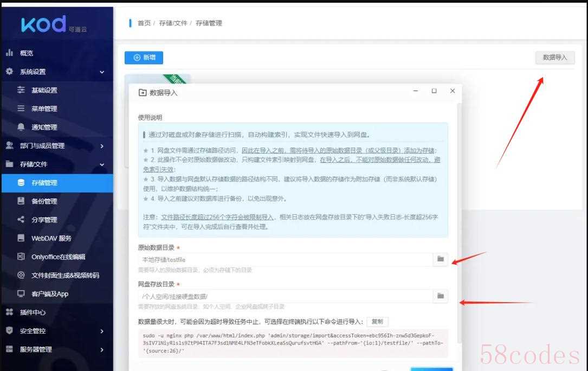
Task: Open 客户端及App in the sidebar
Action: click(57, 293)
